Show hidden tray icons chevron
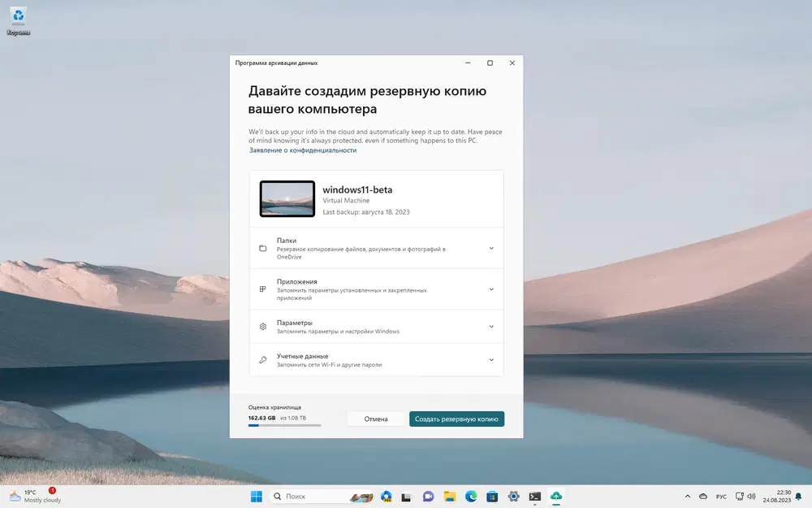This screenshot has width=812, height=508. pos(688,497)
